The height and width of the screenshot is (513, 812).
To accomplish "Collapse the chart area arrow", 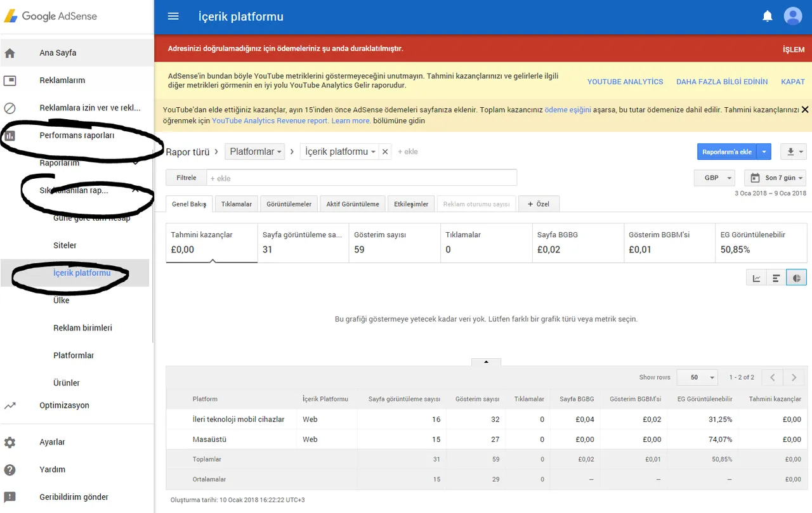I will tap(486, 362).
